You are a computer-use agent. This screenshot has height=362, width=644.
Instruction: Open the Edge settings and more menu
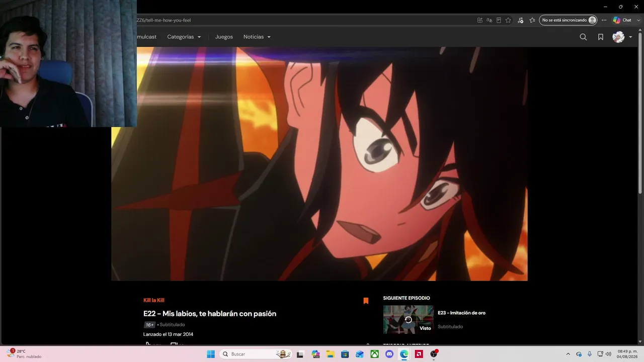(604, 20)
